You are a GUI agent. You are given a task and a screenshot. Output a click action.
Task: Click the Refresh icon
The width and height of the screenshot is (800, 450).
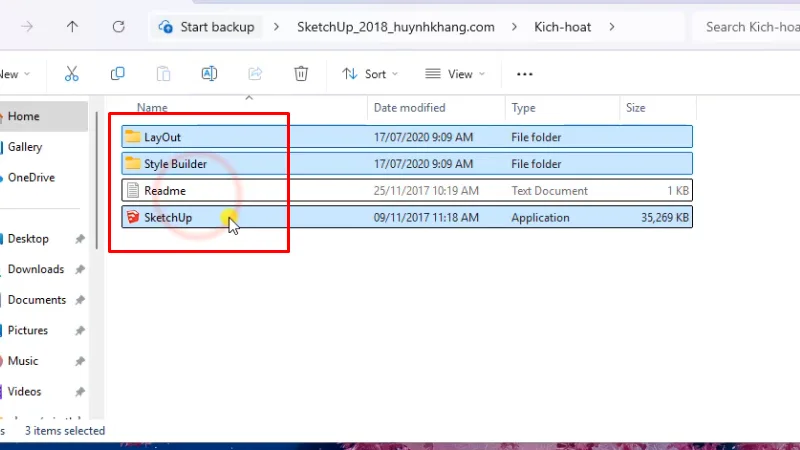tap(119, 27)
